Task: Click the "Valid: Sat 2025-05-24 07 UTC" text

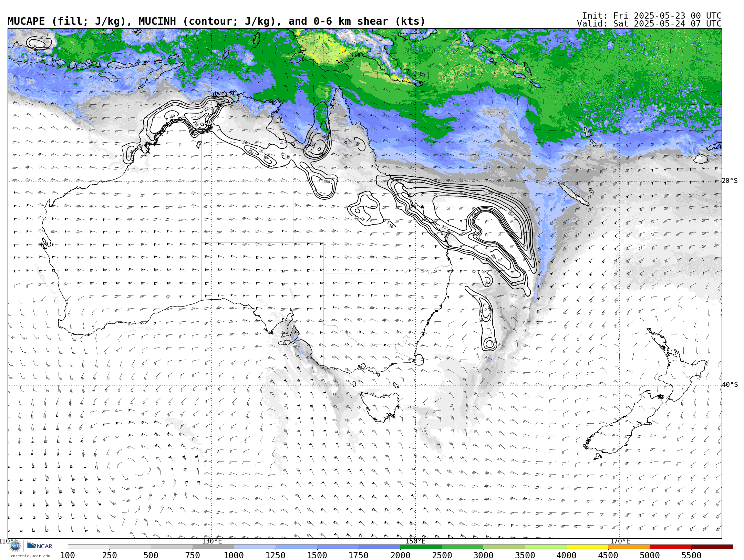Action: tap(649, 24)
